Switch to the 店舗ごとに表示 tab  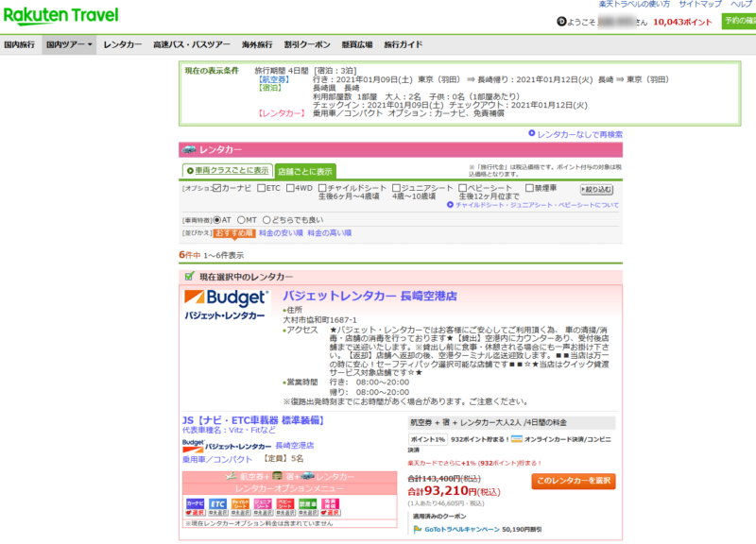pos(305,171)
